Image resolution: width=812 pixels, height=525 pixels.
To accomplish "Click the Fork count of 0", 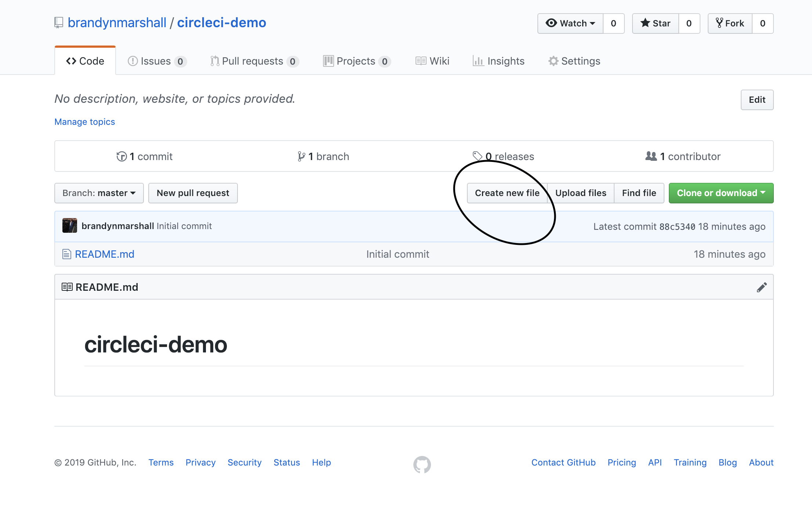I will coord(763,23).
